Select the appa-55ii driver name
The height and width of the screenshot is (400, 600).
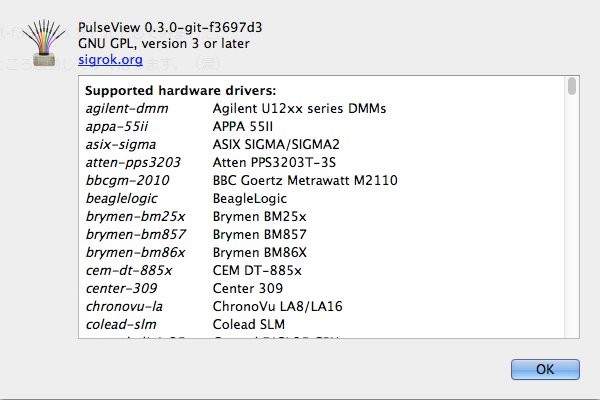[118, 126]
